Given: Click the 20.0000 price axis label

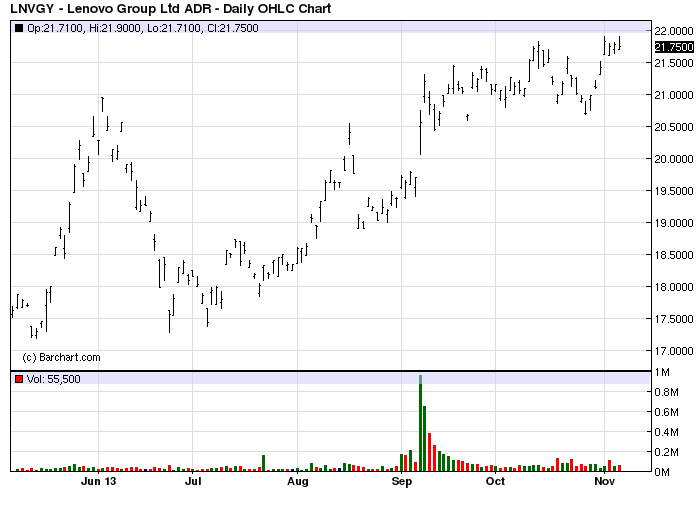Looking at the screenshot, I should 674,159.
